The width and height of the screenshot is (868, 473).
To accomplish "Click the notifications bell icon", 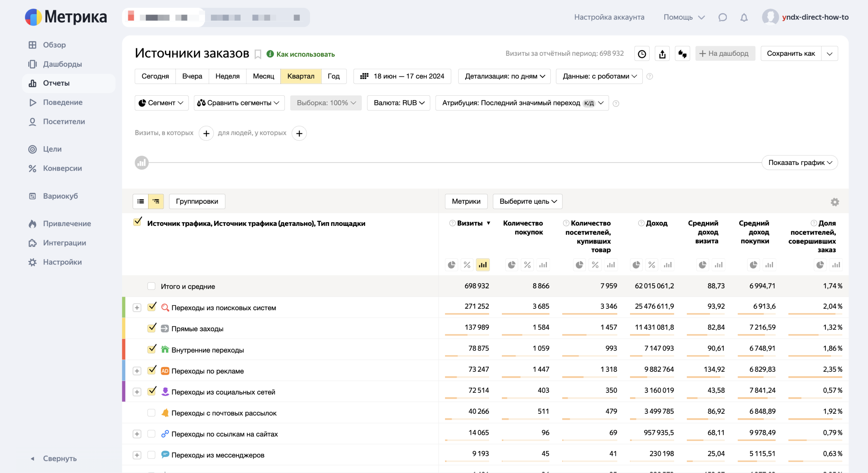I will [744, 17].
